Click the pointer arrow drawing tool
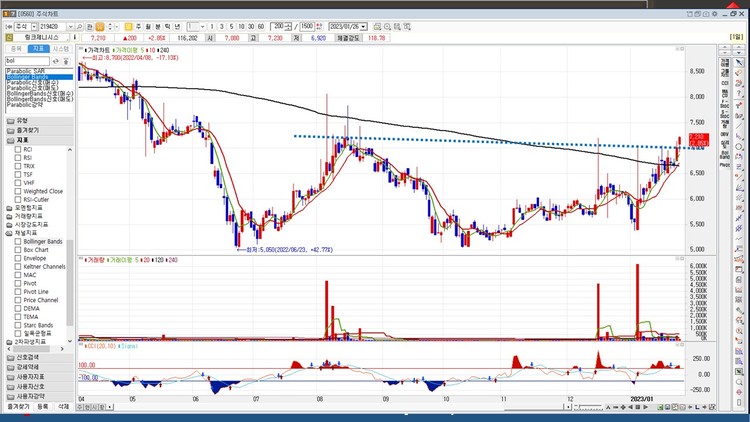 click(739, 62)
